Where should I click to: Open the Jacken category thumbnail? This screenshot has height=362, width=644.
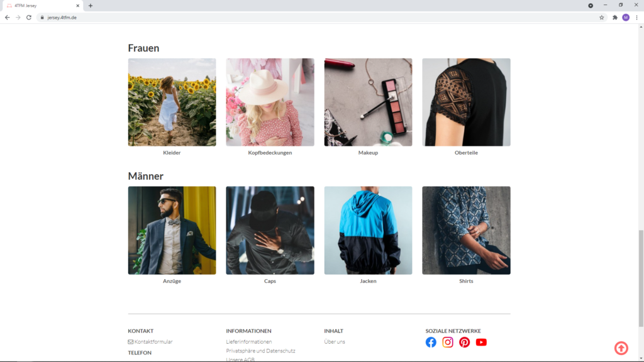point(368,230)
